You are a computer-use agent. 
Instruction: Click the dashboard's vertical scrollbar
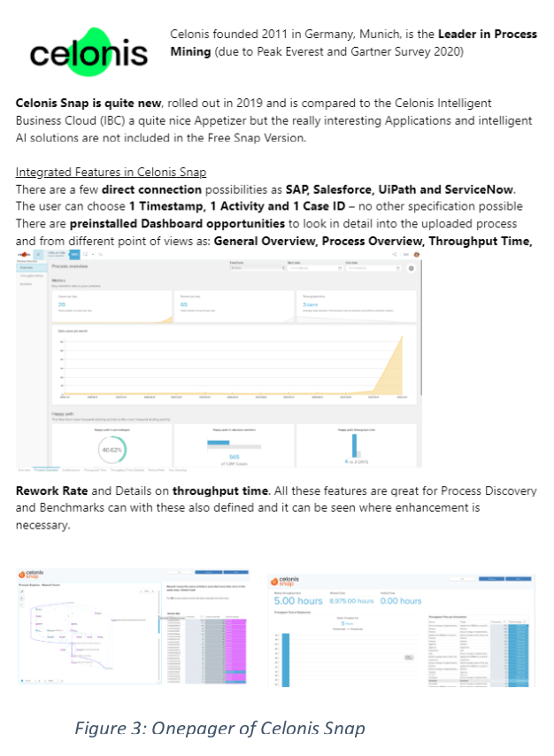421,328
